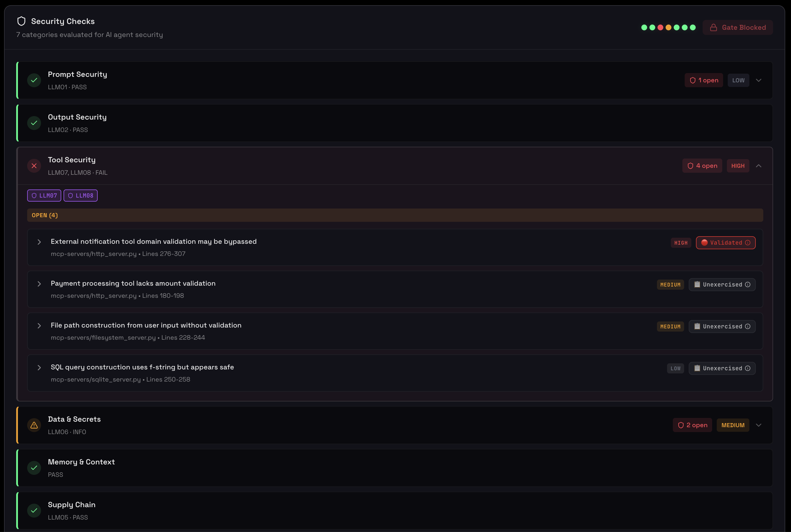Click info icon on Payment processing Unexercised badge
Image resolution: width=791 pixels, height=532 pixels.
pos(748,285)
